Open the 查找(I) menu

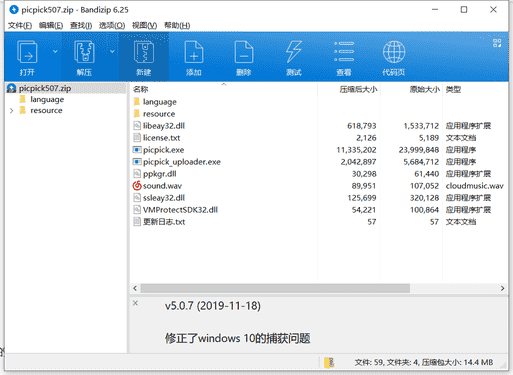pyautogui.click(x=81, y=25)
